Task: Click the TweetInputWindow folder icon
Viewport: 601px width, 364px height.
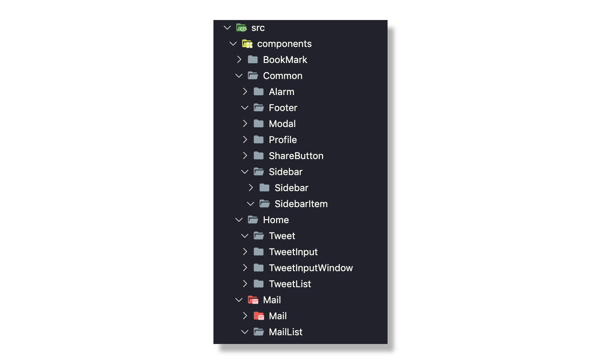Action: [x=259, y=268]
